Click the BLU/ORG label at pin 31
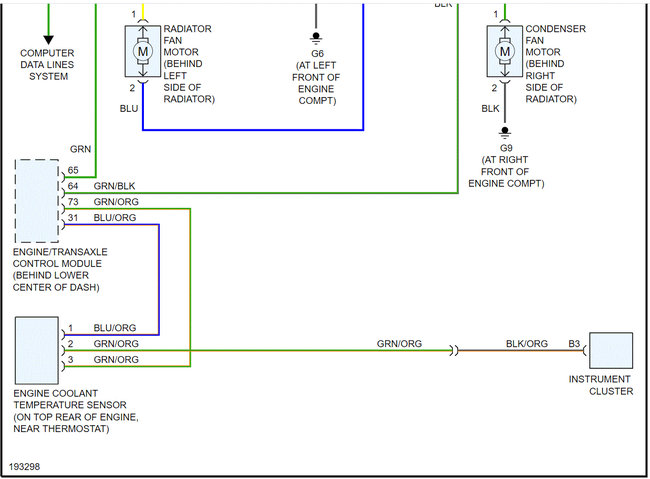650x479 pixels. [115, 218]
